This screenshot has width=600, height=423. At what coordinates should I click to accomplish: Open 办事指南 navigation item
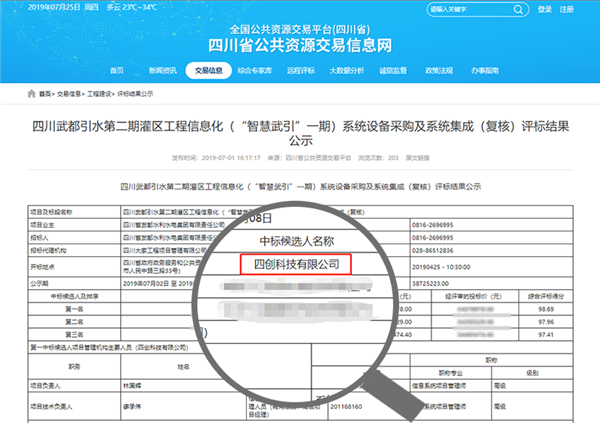(485, 70)
